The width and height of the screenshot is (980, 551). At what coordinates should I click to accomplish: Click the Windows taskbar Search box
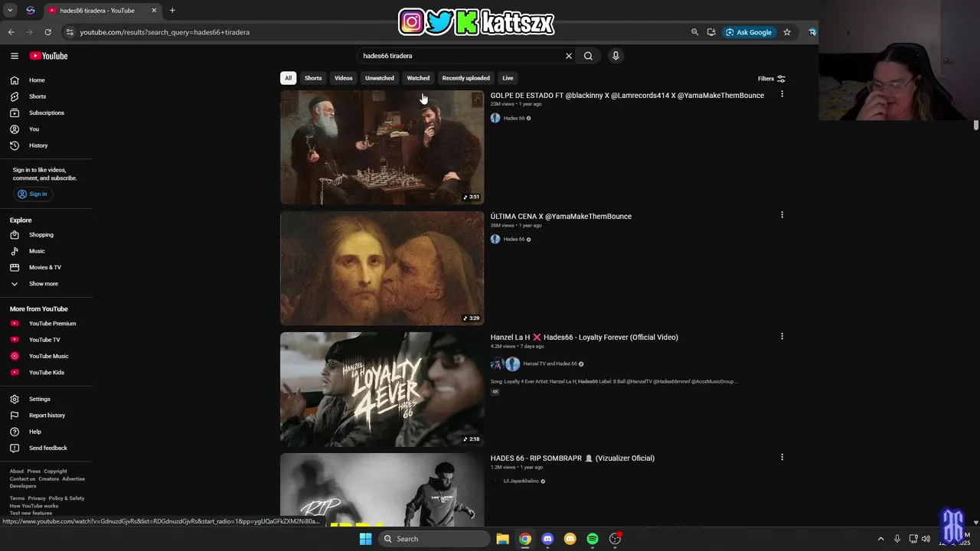(x=434, y=539)
